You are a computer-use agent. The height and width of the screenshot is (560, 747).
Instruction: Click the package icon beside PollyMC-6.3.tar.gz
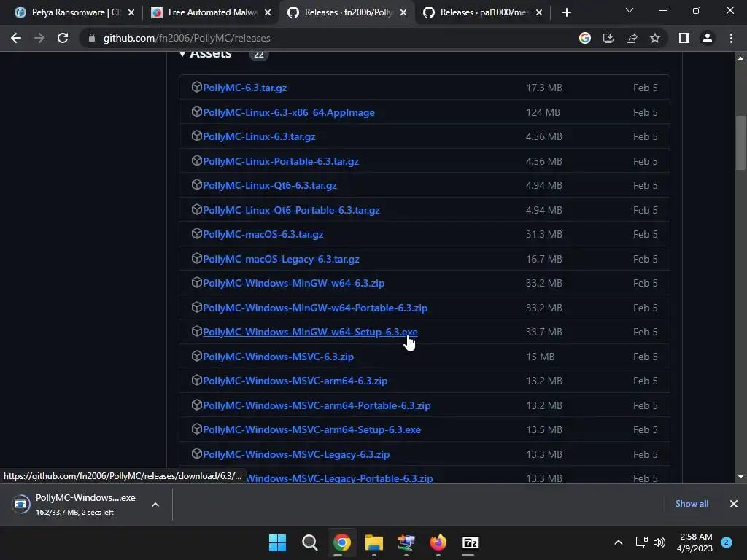pos(197,87)
